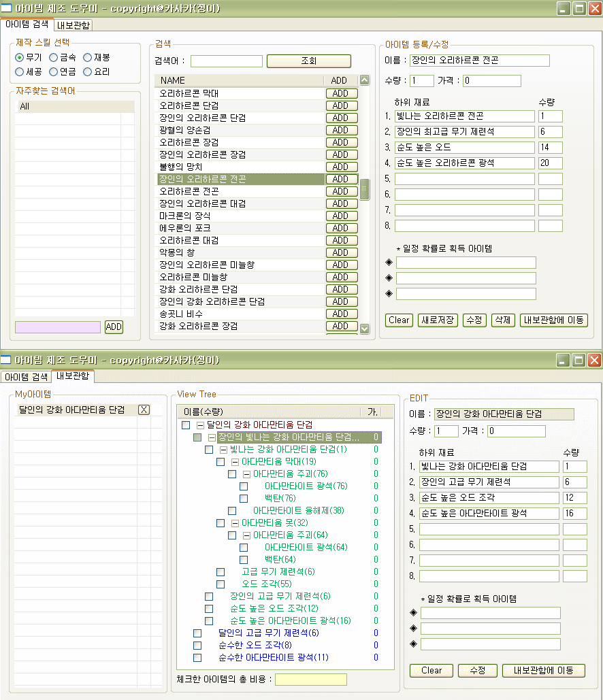The width and height of the screenshot is (603, 700).
Task: Click the search list scroll-down arrow
Action: 364,329
